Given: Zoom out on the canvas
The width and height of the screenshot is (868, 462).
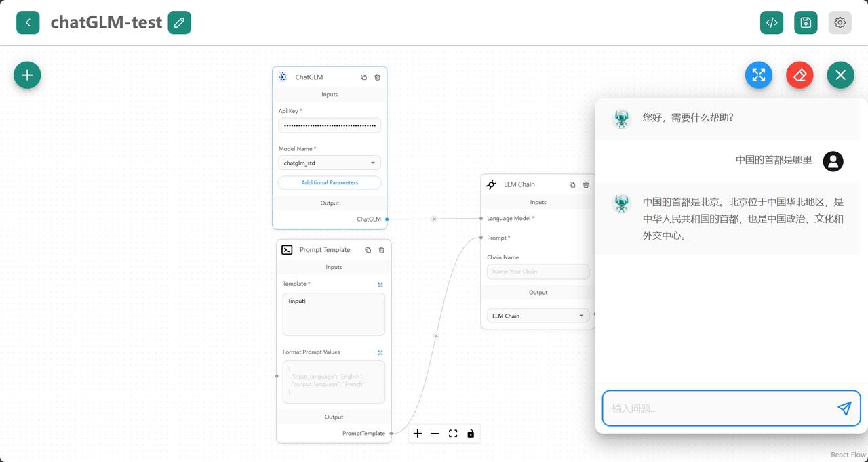Looking at the screenshot, I should tap(435, 434).
